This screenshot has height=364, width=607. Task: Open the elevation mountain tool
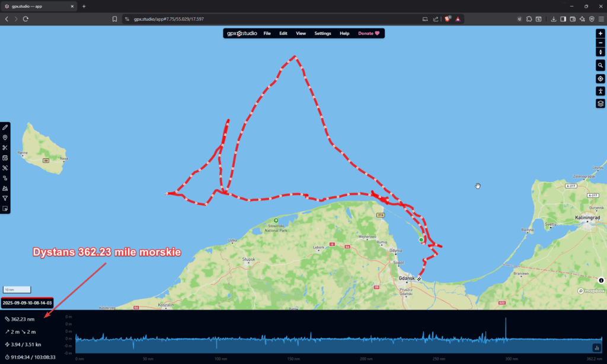tap(5, 188)
